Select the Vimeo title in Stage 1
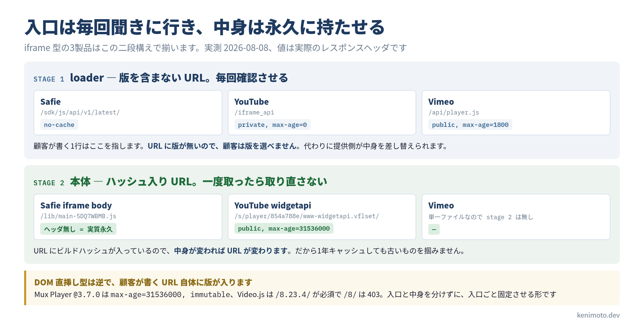Viewport: 644px width, 329px height. click(x=441, y=102)
